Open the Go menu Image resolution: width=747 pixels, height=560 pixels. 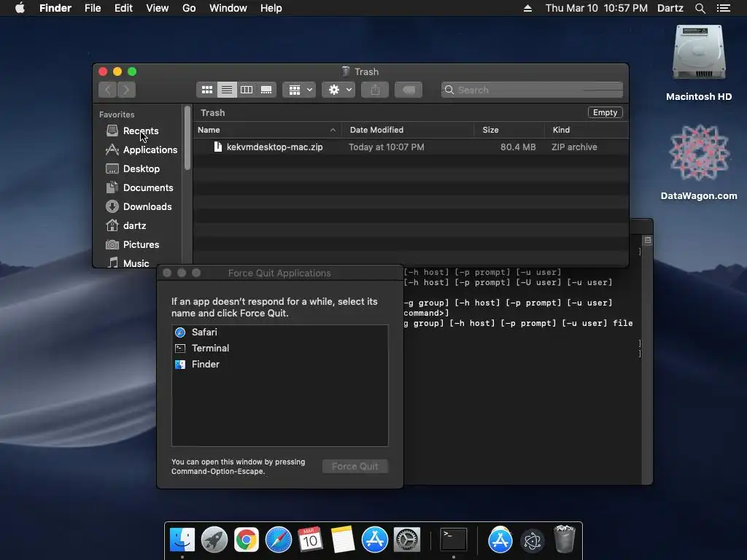pos(189,8)
